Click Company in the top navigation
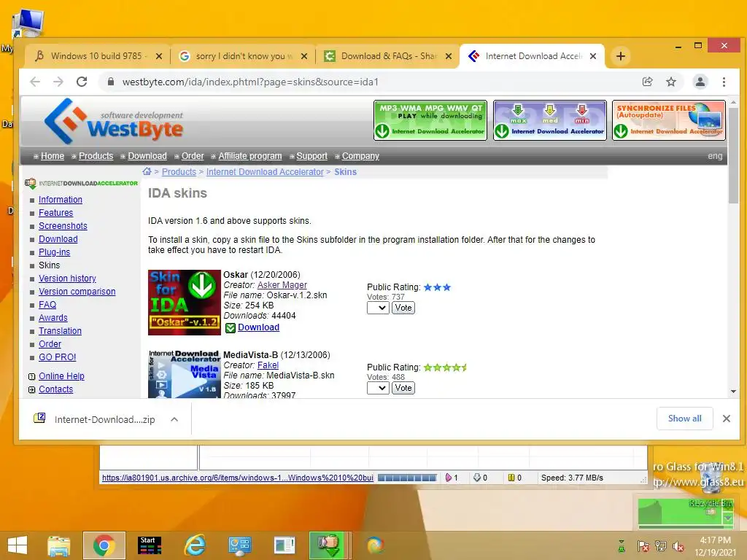747x560 pixels. coord(360,156)
